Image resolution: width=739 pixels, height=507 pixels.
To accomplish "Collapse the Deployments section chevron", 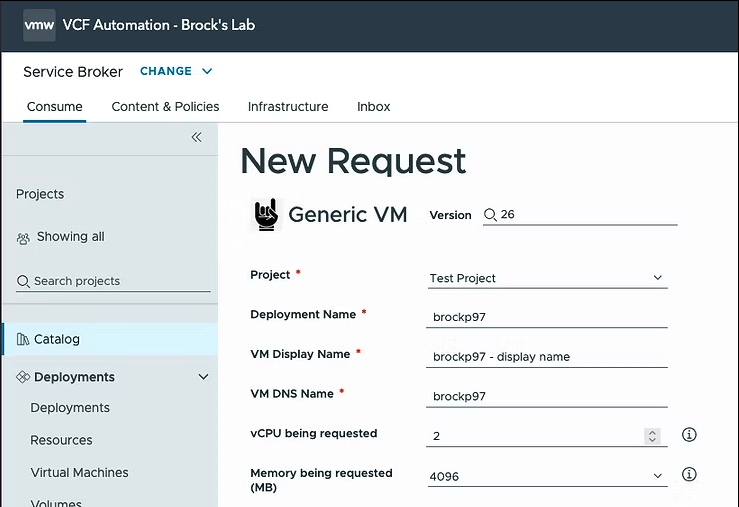I will tap(203, 377).
